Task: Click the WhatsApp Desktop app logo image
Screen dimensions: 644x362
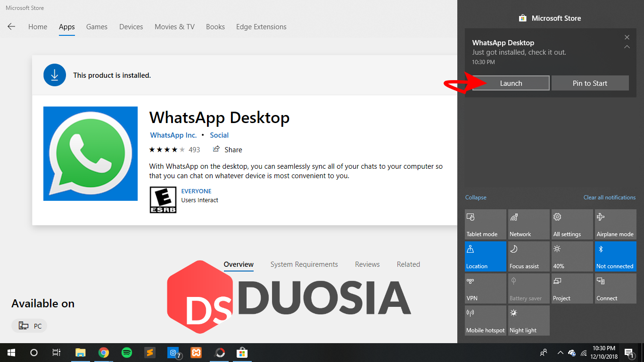Action: click(91, 154)
